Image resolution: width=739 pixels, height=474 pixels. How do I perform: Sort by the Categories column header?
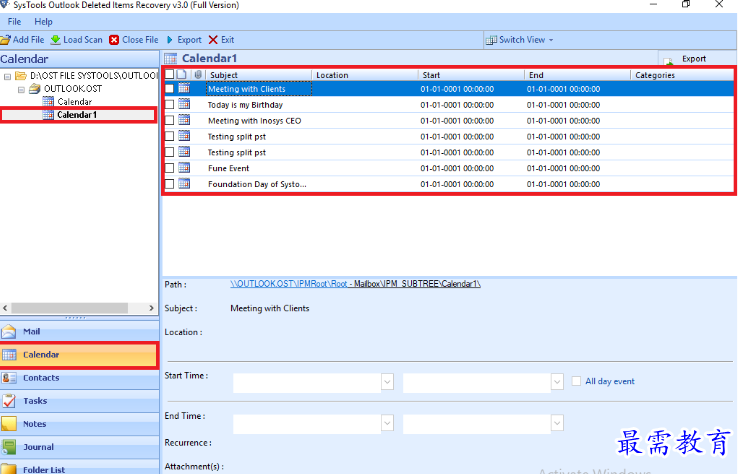(x=682, y=75)
